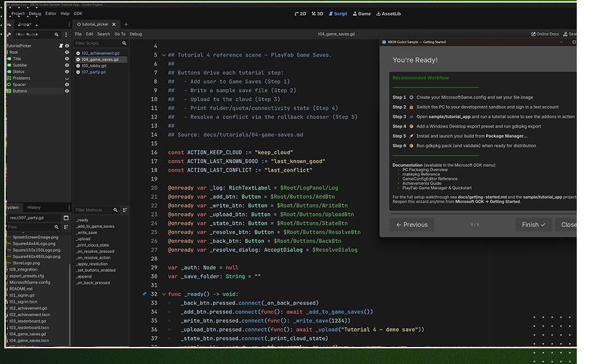The image size is (602, 364).
Task: Close the tutorial_picker scene tab
Action: pos(114,24)
